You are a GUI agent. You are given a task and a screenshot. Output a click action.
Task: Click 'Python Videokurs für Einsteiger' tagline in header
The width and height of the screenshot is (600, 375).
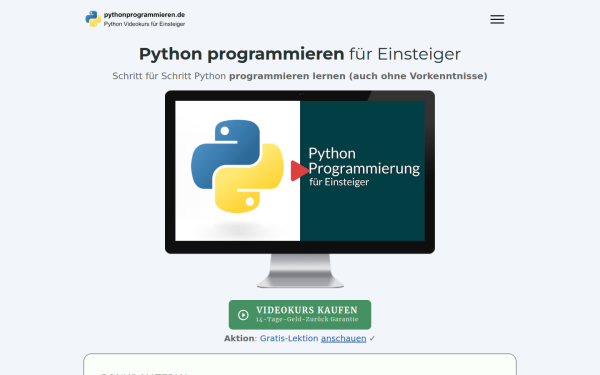[x=144, y=24]
